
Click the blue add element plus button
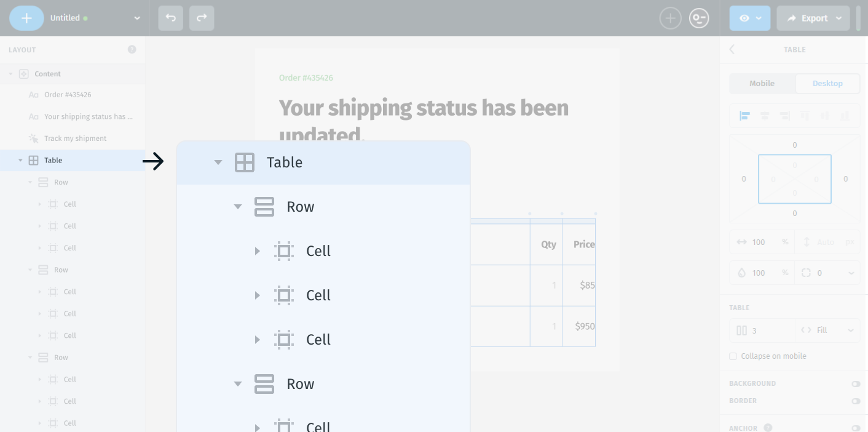tap(26, 18)
